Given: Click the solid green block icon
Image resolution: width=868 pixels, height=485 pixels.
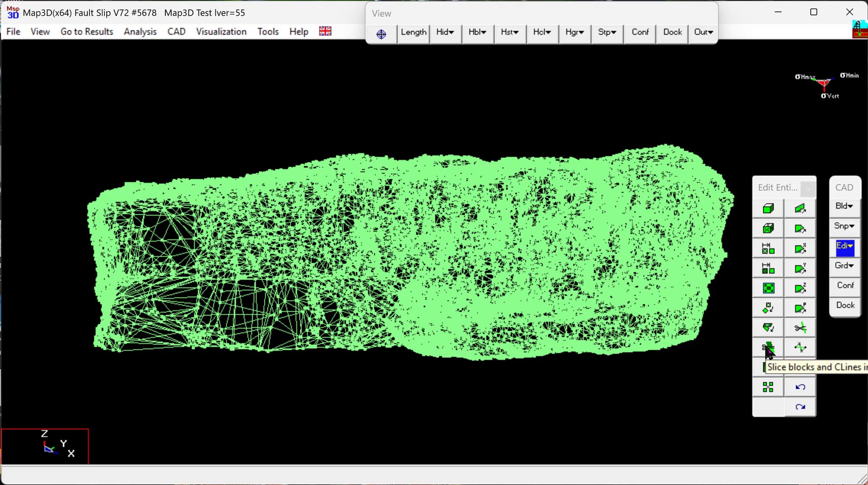Looking at the screenshot, I should 768,209.
